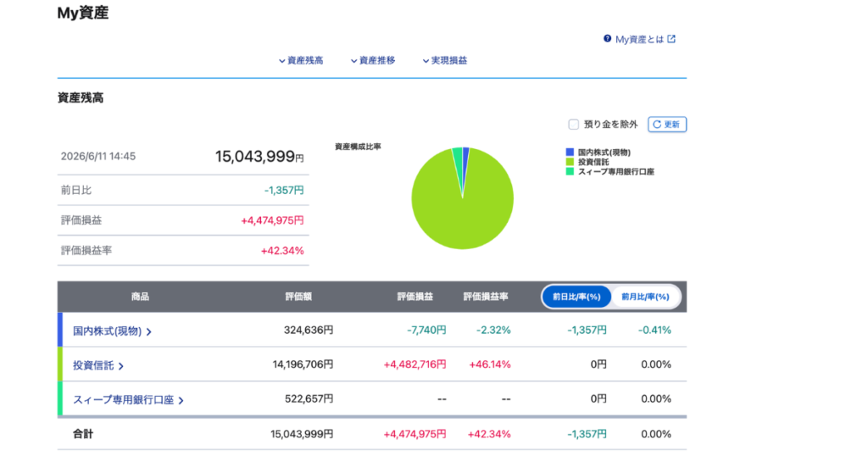Open the スイープ専用銀行口座 details link

[x=128, y=399]
